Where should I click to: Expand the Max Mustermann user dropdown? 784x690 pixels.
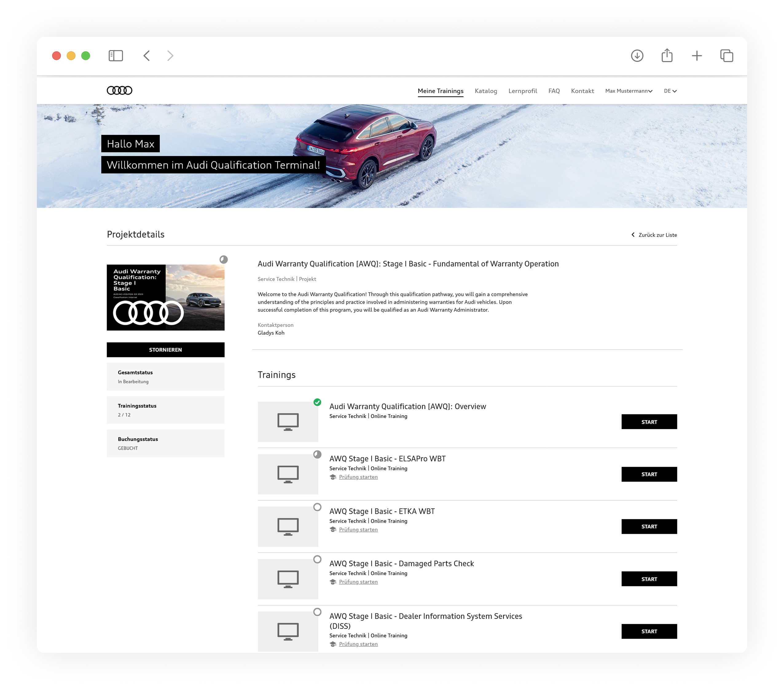(x=629, y=91)
